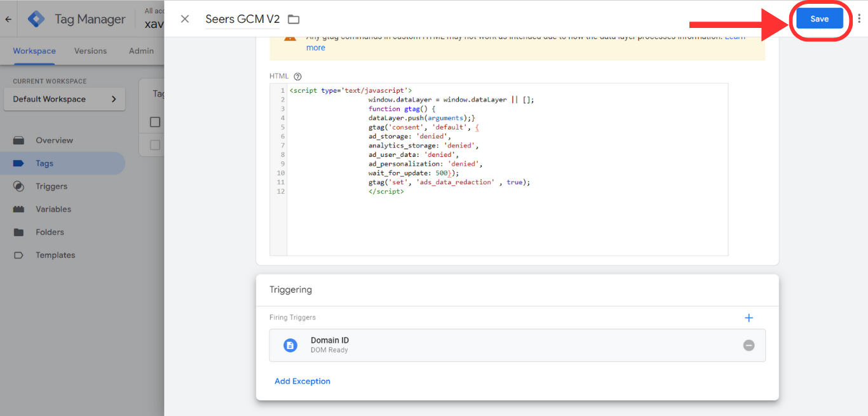Open Templates in the sidebar

point(55,255)
